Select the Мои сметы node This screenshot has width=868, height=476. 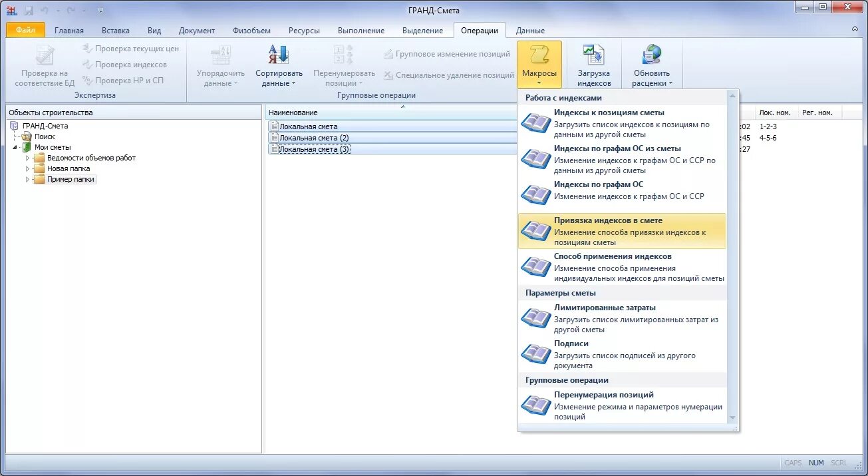point(53,147)
